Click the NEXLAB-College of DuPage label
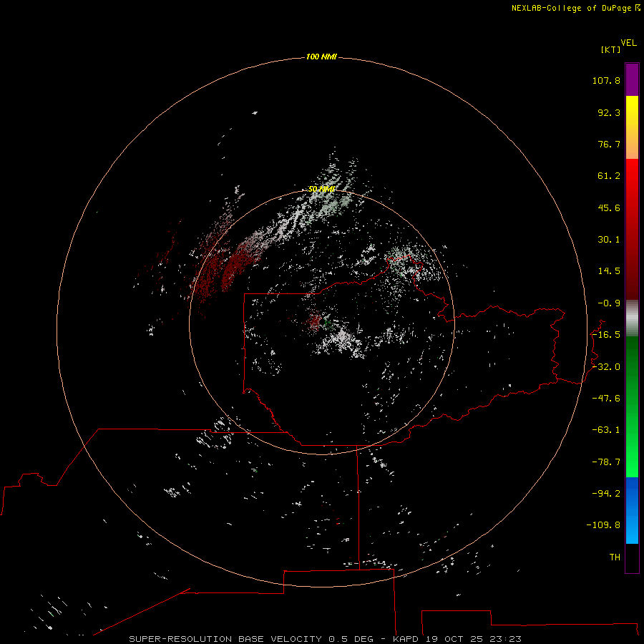Screen dimensions: 644x644 [571, 8]
